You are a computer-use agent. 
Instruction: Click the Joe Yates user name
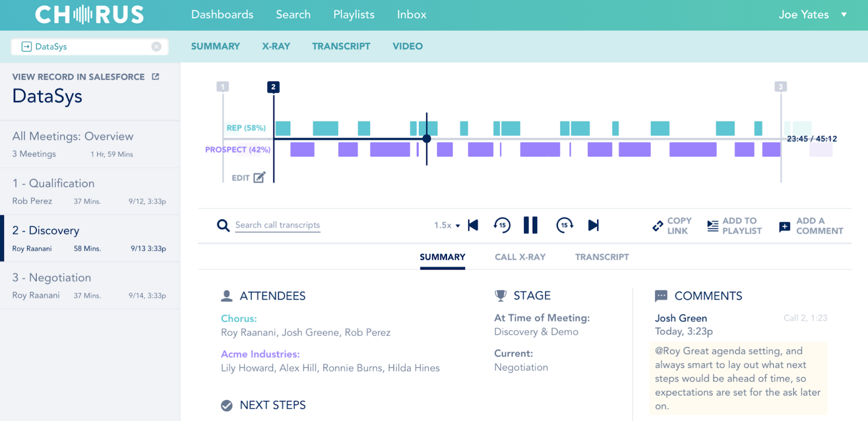[804, 15]
